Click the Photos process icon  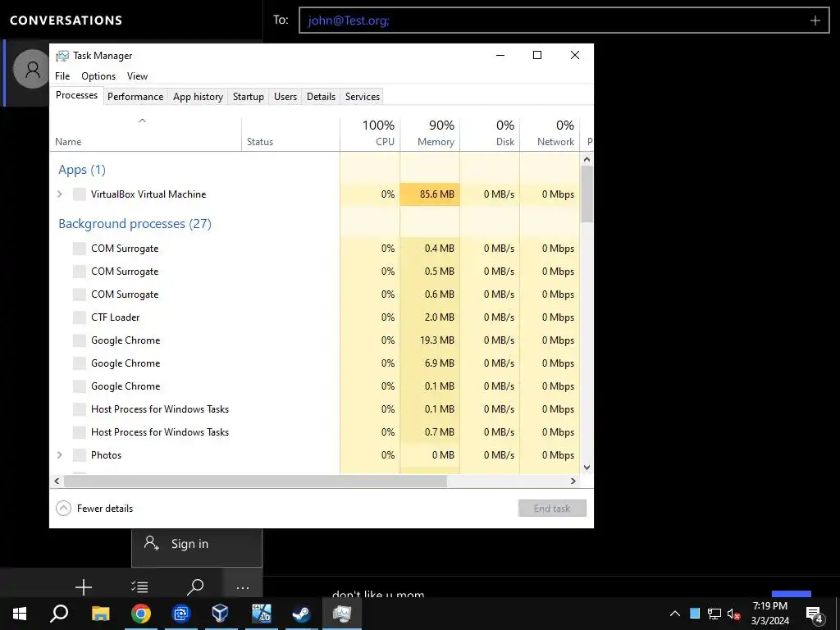(80, 454)
